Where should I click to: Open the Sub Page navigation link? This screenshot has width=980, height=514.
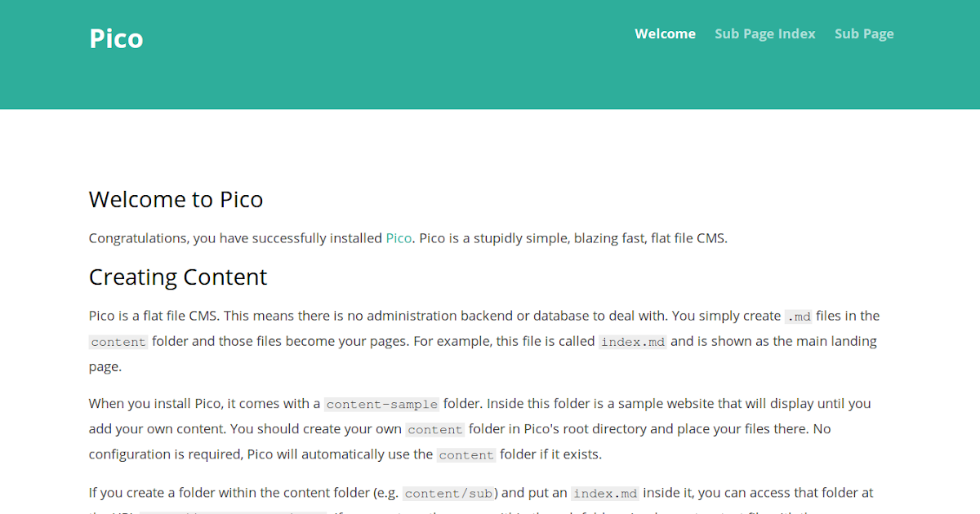pyautogui.click(x=863, y=33)
